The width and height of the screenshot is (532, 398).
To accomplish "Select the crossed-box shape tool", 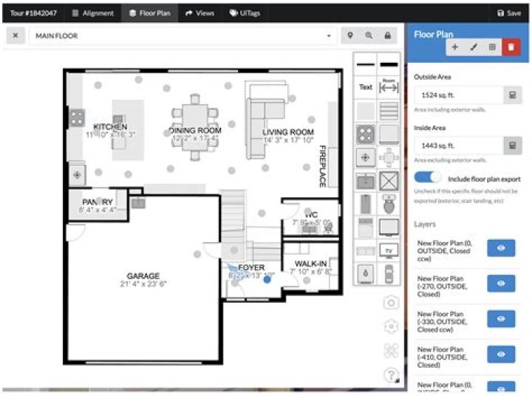I will pos(389,181).
